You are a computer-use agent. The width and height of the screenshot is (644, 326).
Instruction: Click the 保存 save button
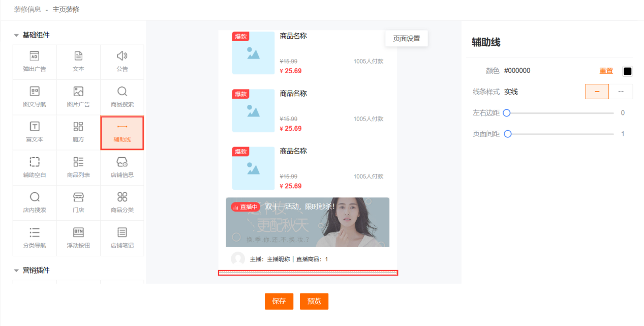[x=279, y=301]
